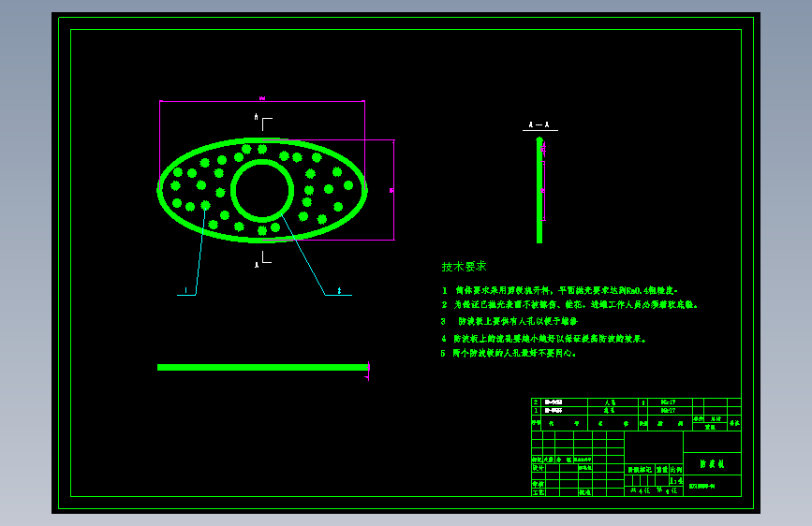812x526 pixels.
Task: Click row 2 material cell in parts list
Action: (x=670, y=402)
